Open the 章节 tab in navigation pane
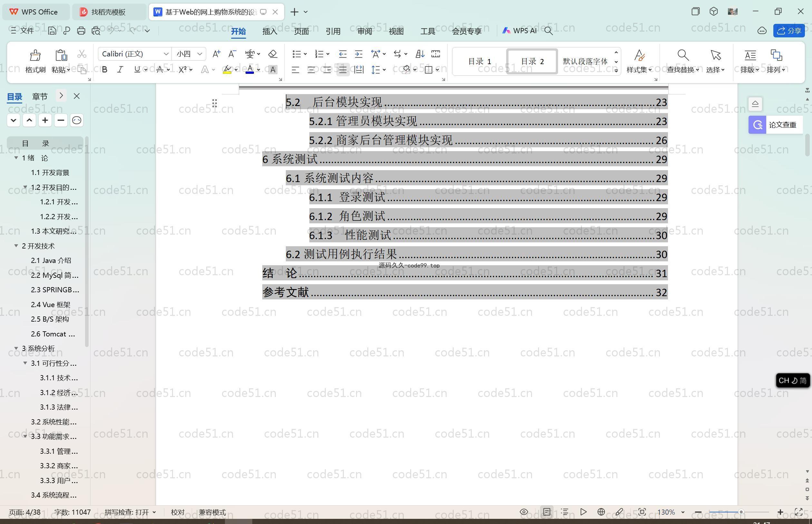 pyautogui.click(x=40, y=96)
